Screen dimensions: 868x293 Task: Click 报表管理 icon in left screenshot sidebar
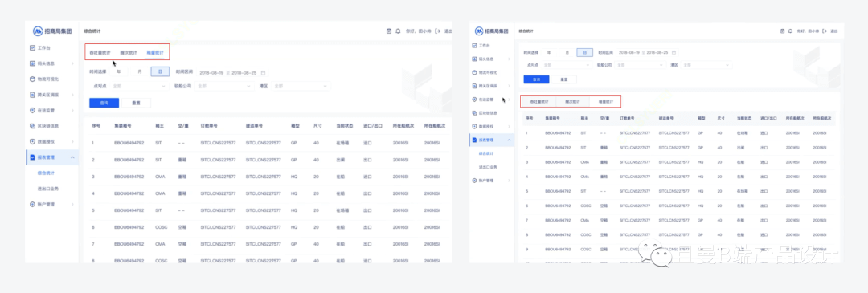(33, 157)
